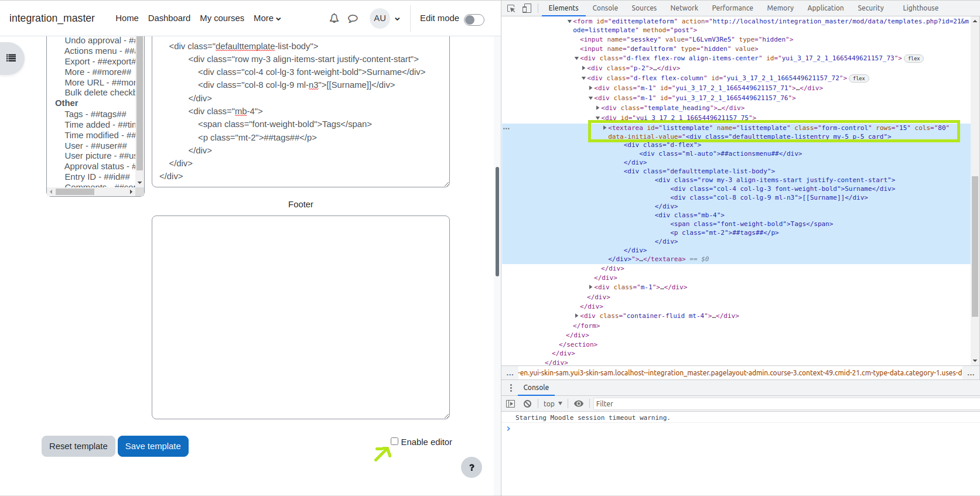Click the ellipsis next to the selected textarea node
This screenshot has width=980, height=496.
[x=507, y=128]
